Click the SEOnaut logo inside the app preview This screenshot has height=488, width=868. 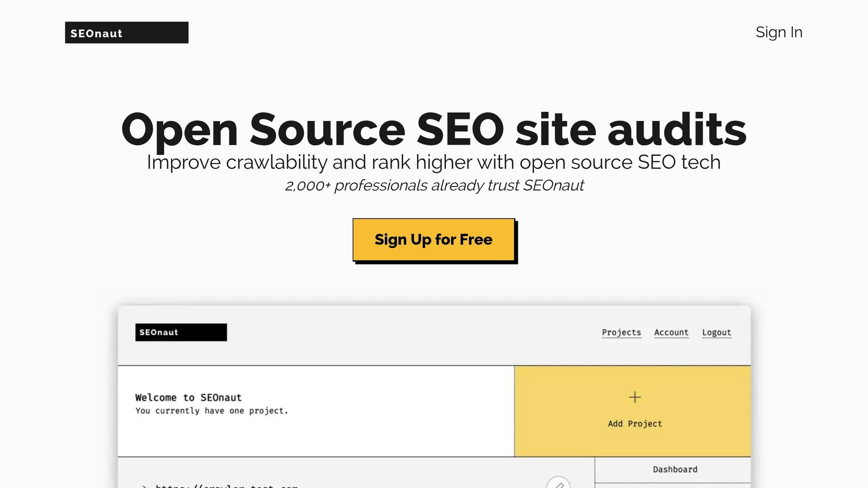181,333
